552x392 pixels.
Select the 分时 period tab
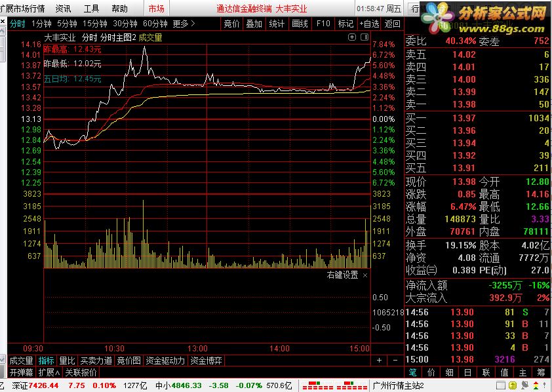point(17,24)
